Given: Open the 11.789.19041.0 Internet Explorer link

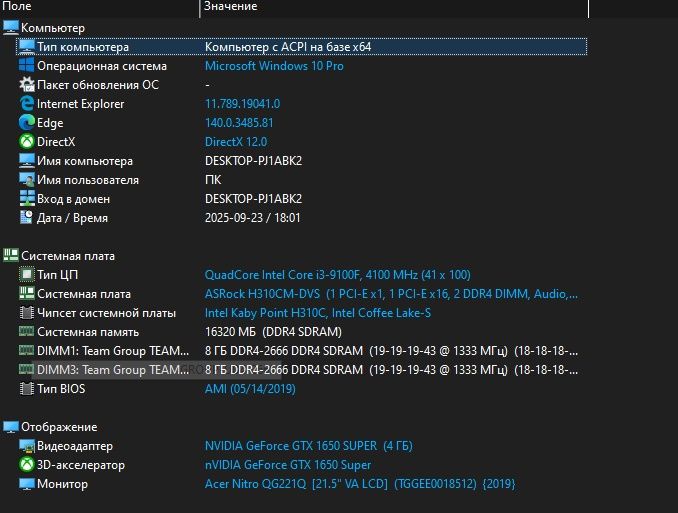Looking at the screenshot, I should (242, 104).
